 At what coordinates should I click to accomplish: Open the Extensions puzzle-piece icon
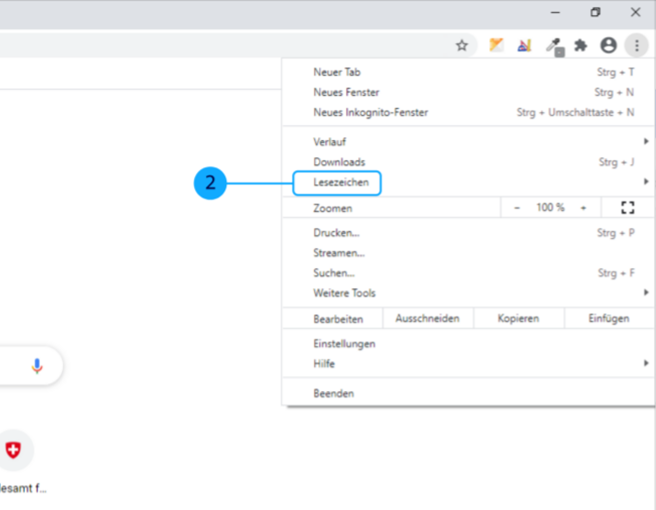(580, 45)
